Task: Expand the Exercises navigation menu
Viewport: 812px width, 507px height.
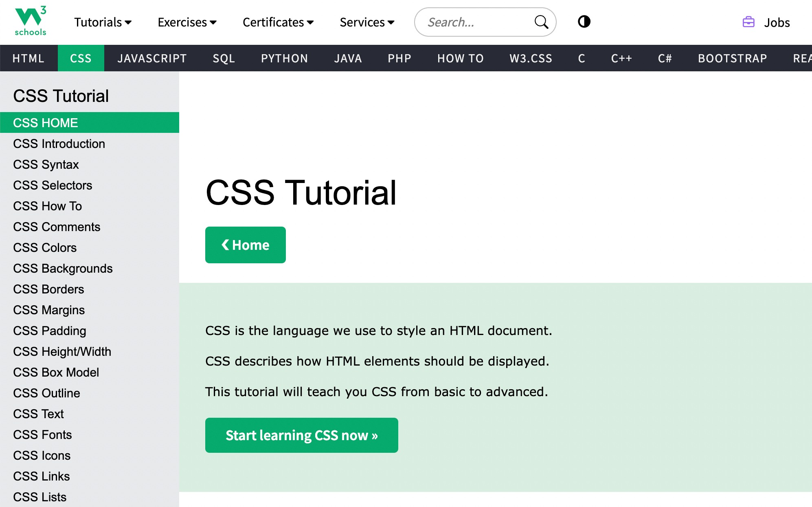Action: click(x=187, y=22)
